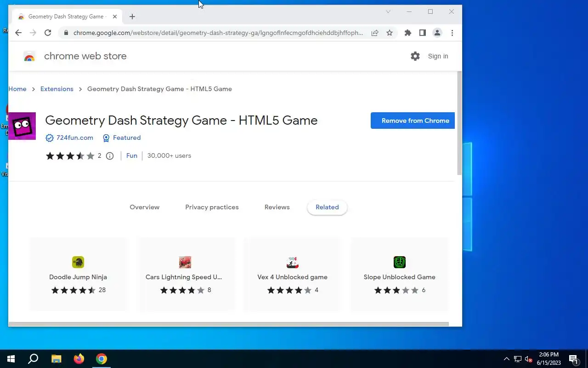The image size is (588, 368).
Task: Open File Explorer from taskbar
Action: [x=56, y=359]
